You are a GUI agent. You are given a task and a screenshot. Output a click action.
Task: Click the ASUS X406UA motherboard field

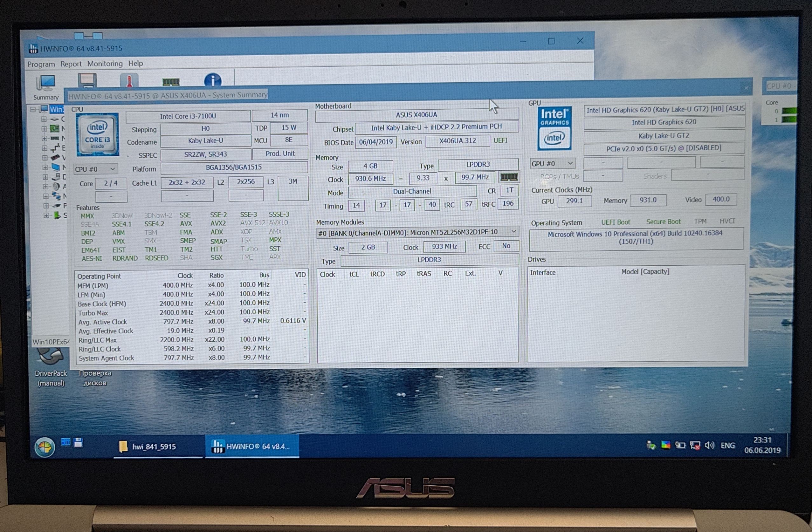coord(416,115)
